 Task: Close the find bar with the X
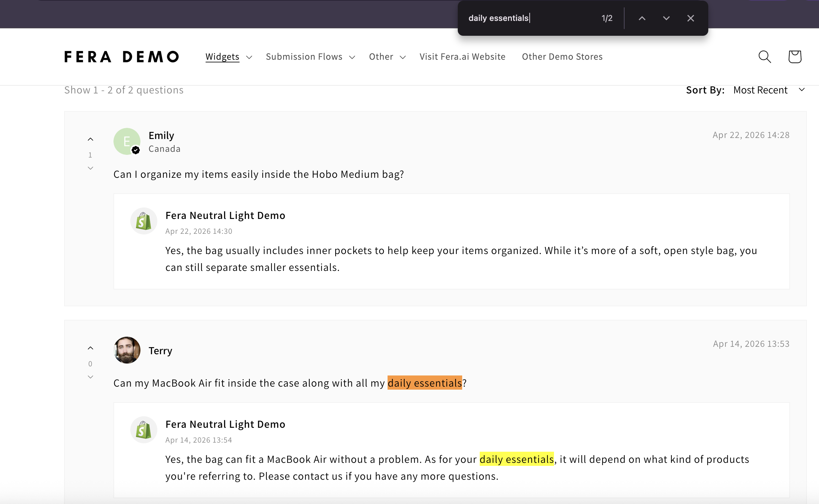point(691,18)
